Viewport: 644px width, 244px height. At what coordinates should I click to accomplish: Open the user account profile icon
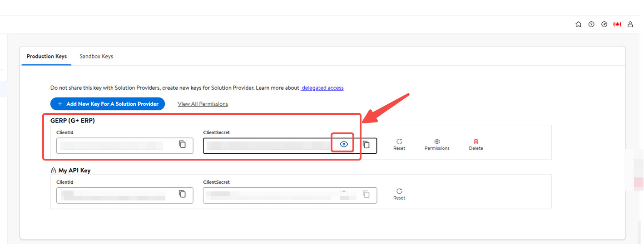630,24
